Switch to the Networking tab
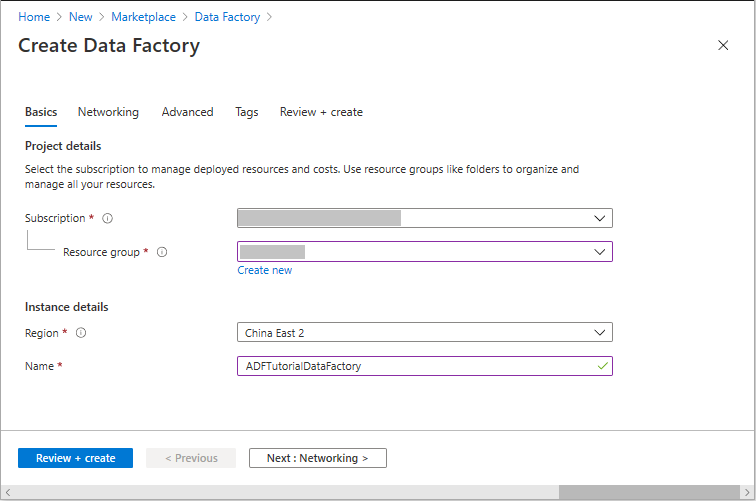This screenshot has height=501, width=756. coord(108,112)
